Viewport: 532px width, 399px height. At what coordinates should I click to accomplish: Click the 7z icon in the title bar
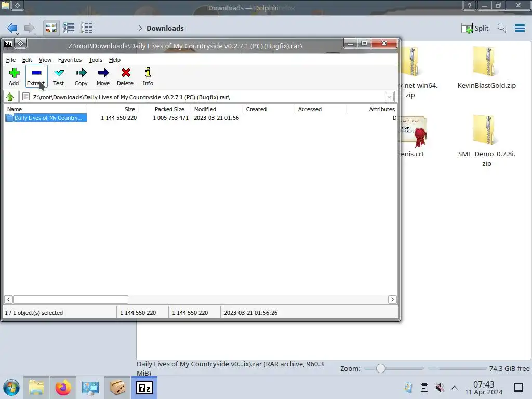click(x=8, y=44)
